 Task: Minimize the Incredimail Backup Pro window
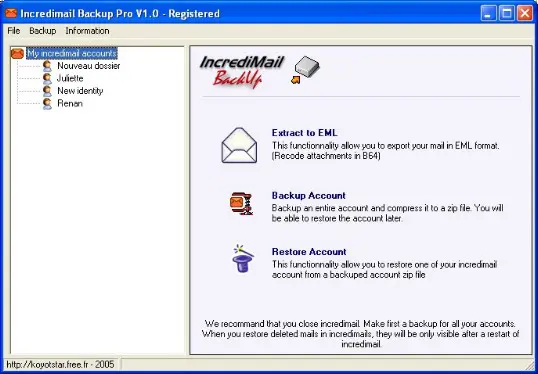pyautogui.click(x=488, y=14)
